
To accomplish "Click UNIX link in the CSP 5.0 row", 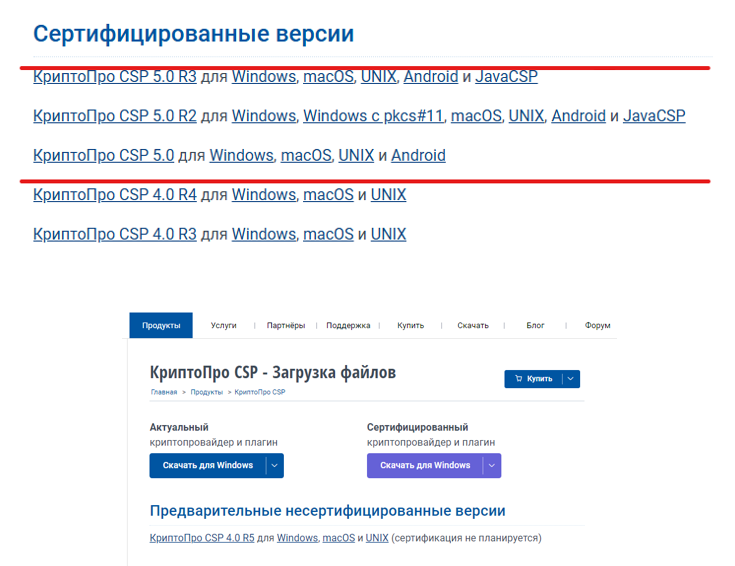I will tap(356, 155).
